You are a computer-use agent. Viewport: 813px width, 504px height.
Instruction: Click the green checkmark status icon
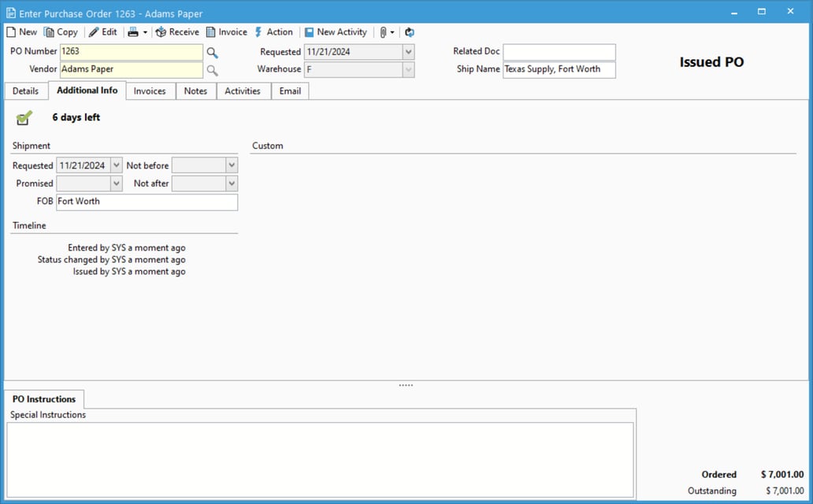click(x=24, y=116)
